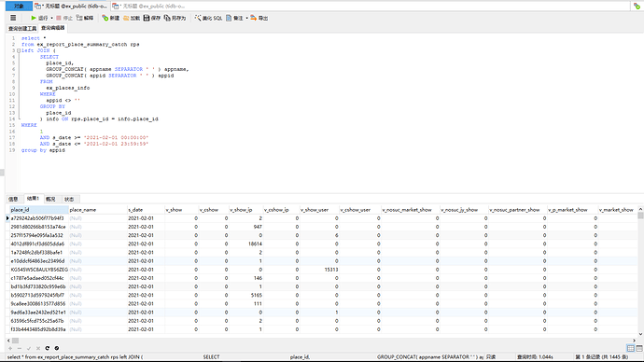Open the 信息 info result tab
644x362 pixels.
pos(13,199)
